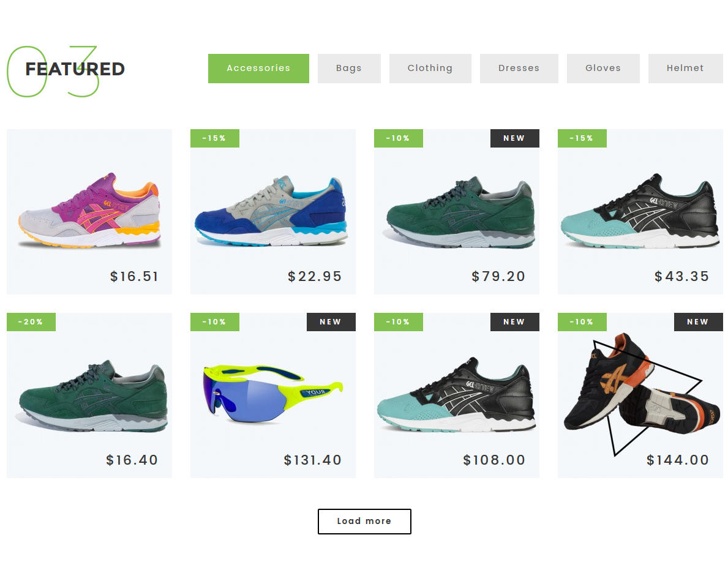Select the teal and black sneaker at $43.35

click(640, 211)
